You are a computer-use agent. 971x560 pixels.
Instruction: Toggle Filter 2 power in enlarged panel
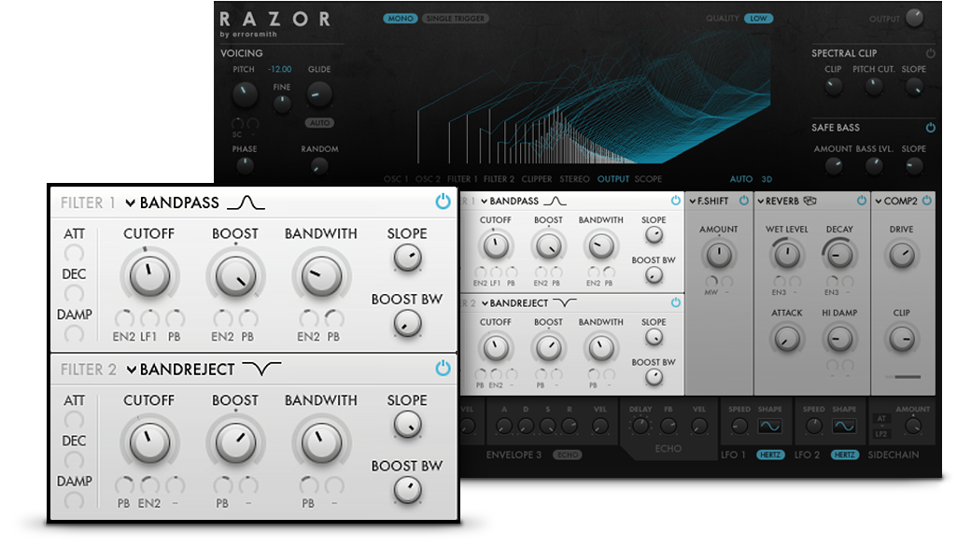coord(443,368)
